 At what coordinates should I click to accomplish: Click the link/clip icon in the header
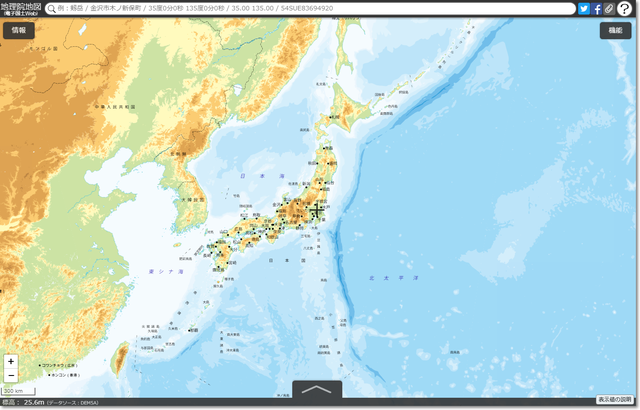[609, 8]
